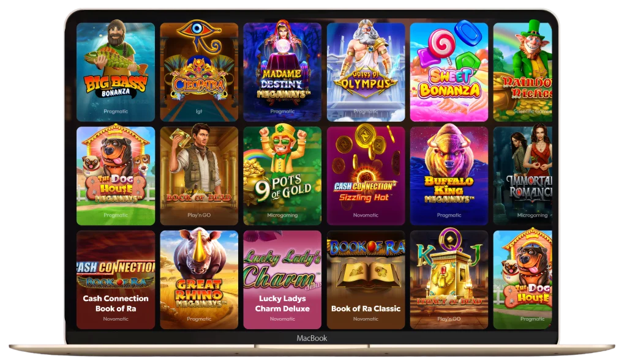Open Buffalo King Megaways tile
The height and width of the screenshot is (364, 627).
tap(449, 176)
